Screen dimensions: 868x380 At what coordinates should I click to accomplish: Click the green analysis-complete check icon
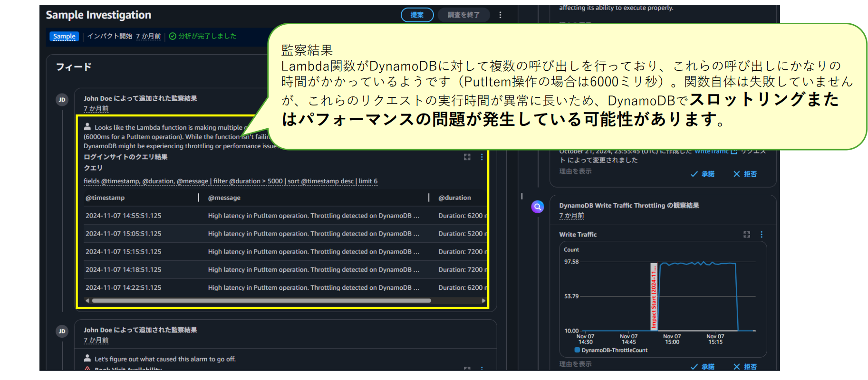(173, 36)
